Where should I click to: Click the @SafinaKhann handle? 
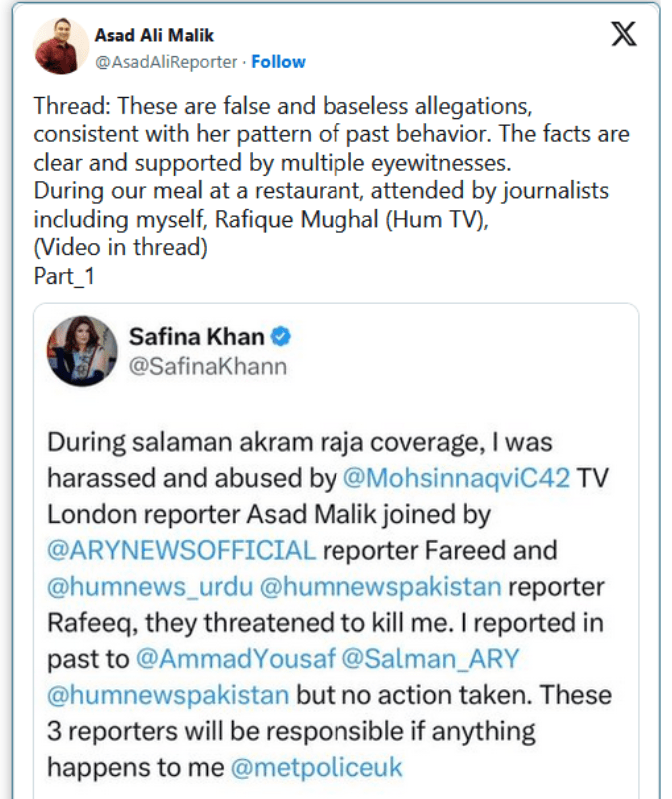(207, 367)
